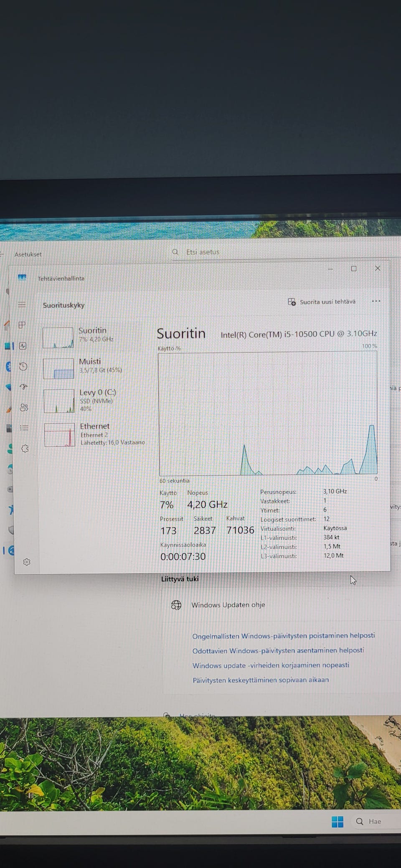Click the Suorita uusi tehtävä icon
The height and width of the screenshot is (868, 401).
(x=292, y=302)
